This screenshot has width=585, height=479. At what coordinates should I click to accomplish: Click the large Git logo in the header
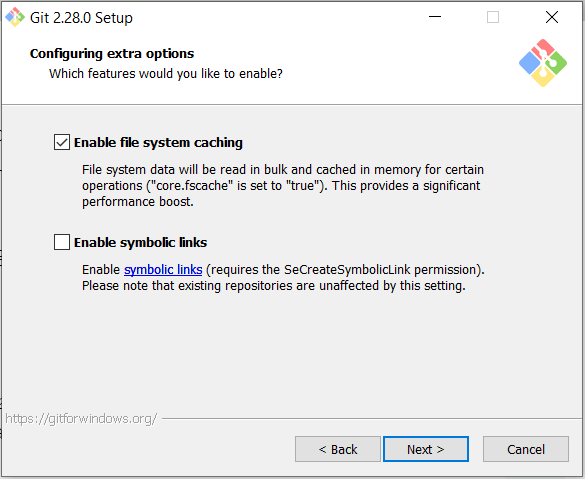pos(542,63)
